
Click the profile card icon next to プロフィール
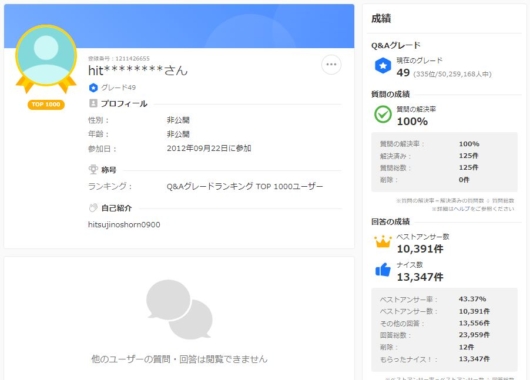coord(93,103)
